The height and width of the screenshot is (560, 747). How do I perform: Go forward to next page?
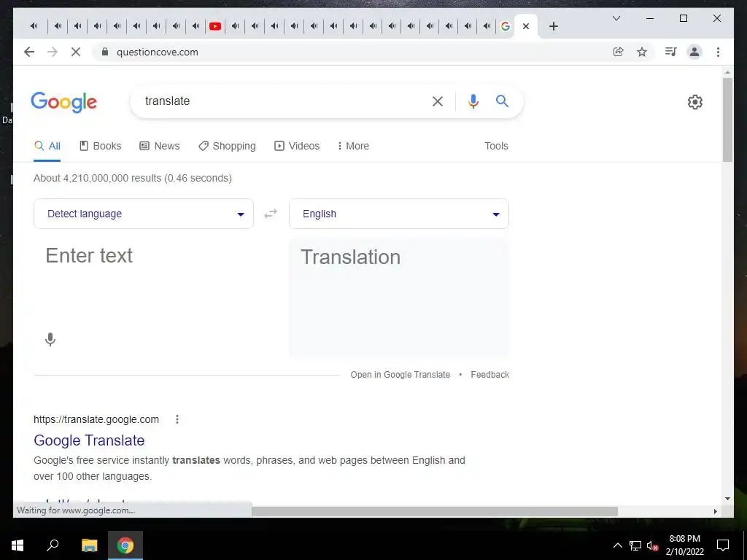[x=53, y=52]
